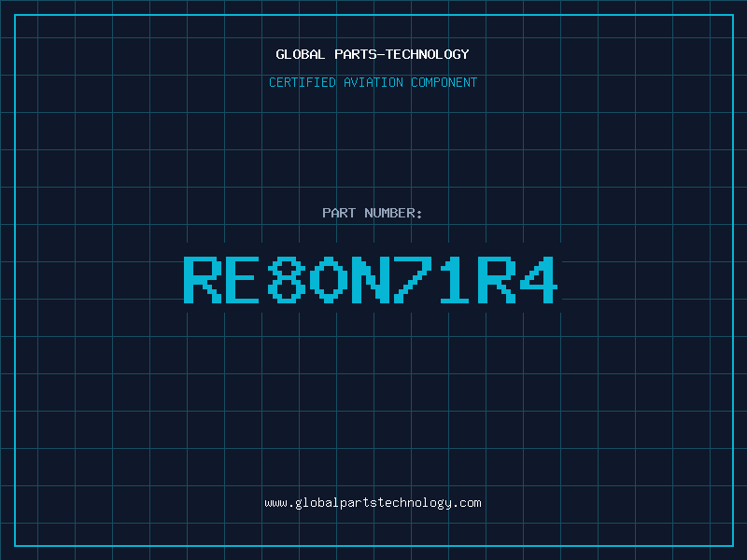Image resolution: width=747 pixels, height=560 pixels.
Task: Select the part number RE80N71R4
Action: click(x=373, y=279)
